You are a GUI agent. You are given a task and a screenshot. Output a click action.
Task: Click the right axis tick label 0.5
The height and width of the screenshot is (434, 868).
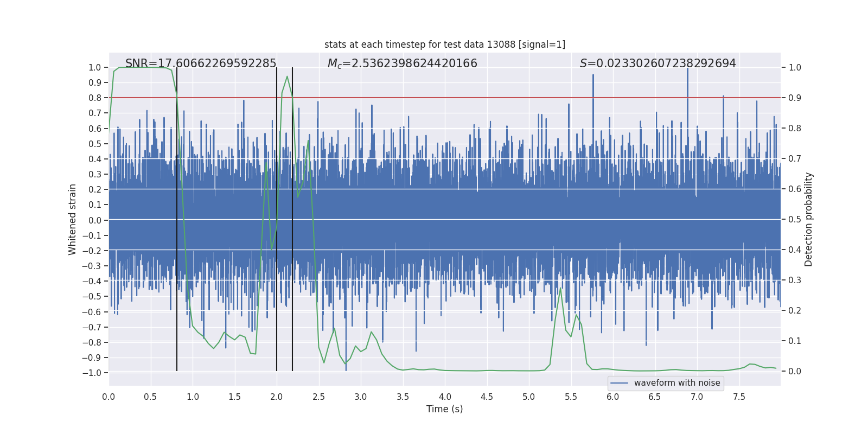pyautogui.click(x=795, y=219)
